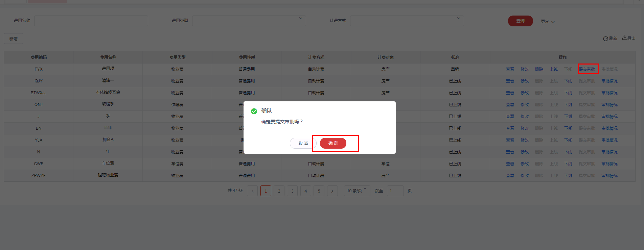Go to page 5
This screenshot has width=644, height=250.
pyautogui.click(x=319, y=191)
